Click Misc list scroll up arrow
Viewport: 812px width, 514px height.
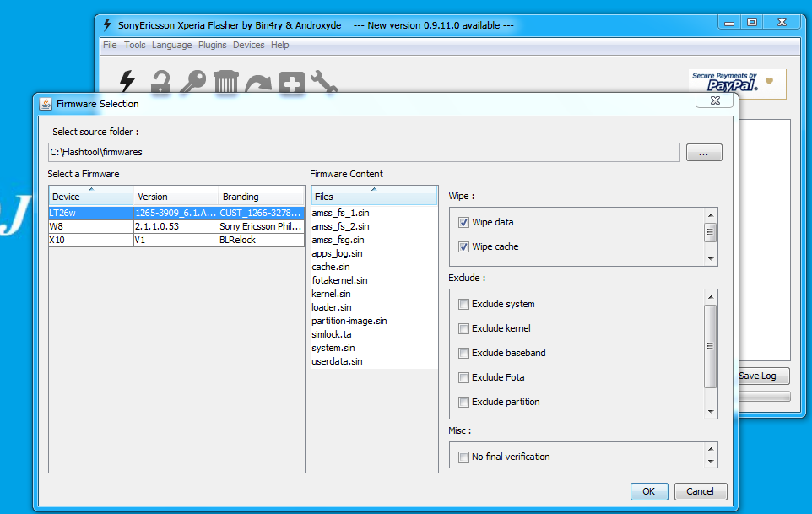coord(711,449)
